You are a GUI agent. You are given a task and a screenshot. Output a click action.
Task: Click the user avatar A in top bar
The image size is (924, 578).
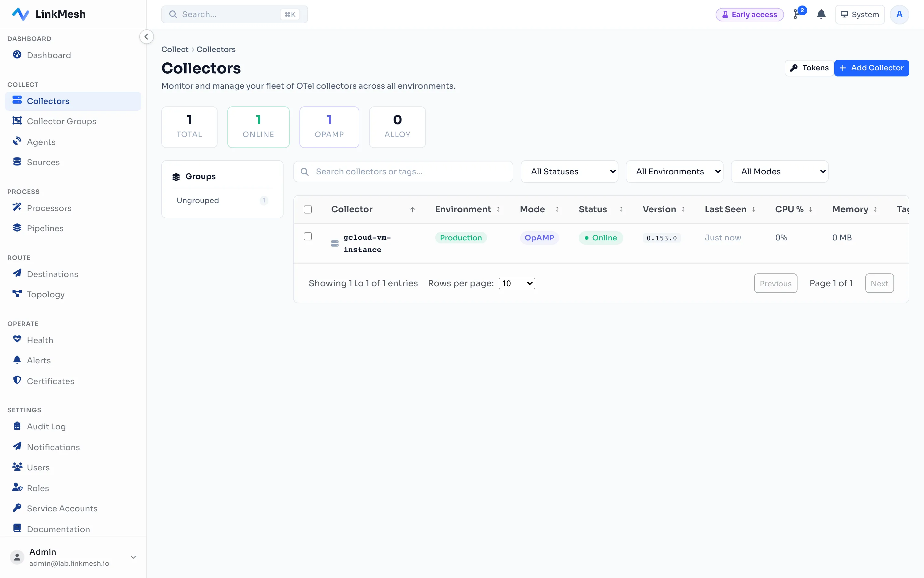click(x=900, y=15)
